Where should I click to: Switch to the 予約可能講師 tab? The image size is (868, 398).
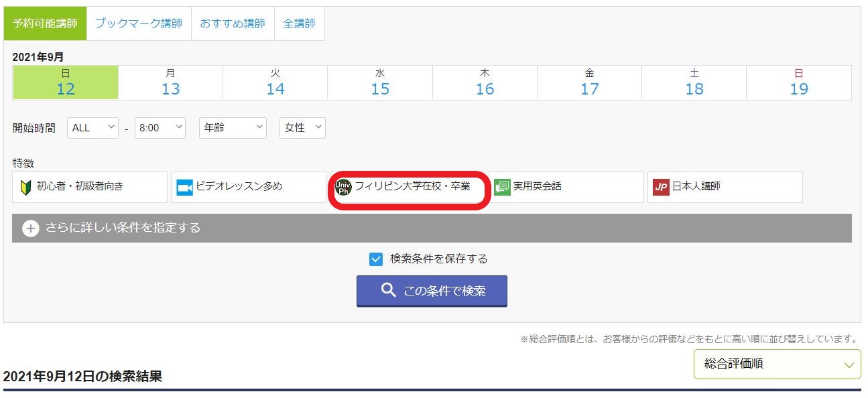[x=46, y=23]
